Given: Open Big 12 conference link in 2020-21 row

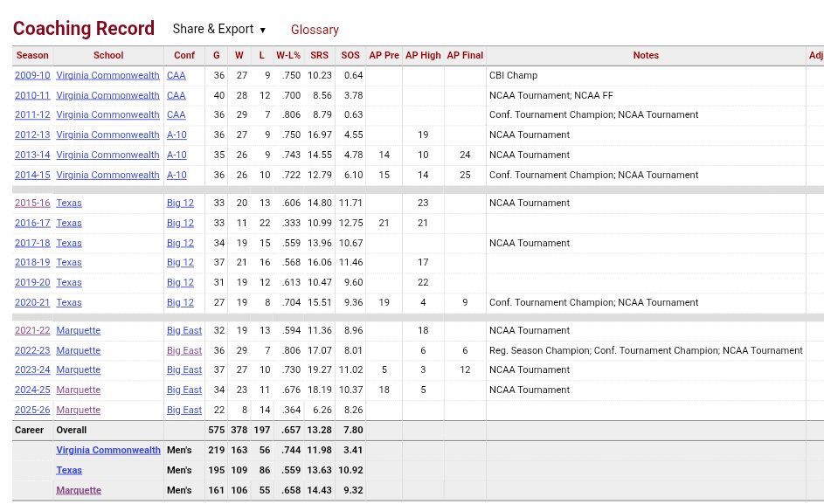Looking at the screenshot, I should pyautogui.click(x=180, y=302).
